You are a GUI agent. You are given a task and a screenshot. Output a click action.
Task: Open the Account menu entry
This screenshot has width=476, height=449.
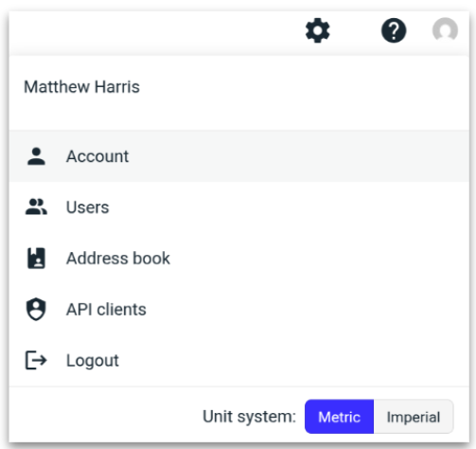[x=238, y=156]
